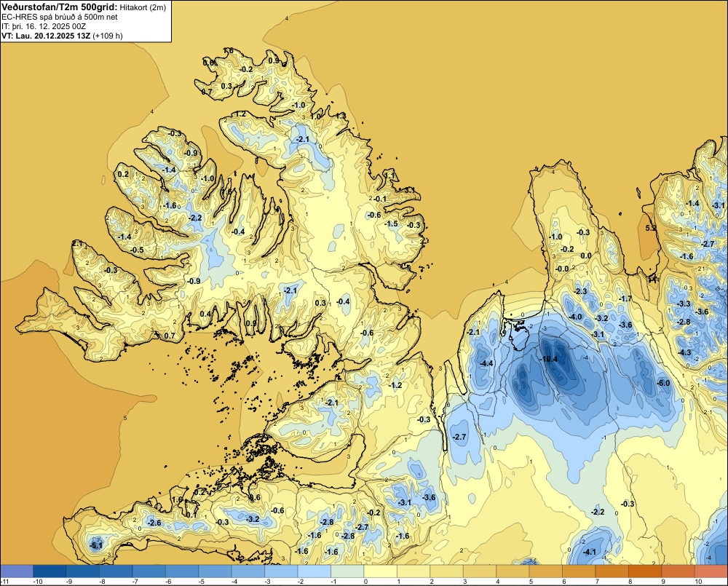Viewport: 728px width, 586px height.
Task: Click the "VT: Lau. 20.12.2025 13Z" valid time
Action: (x=47, y=36)
